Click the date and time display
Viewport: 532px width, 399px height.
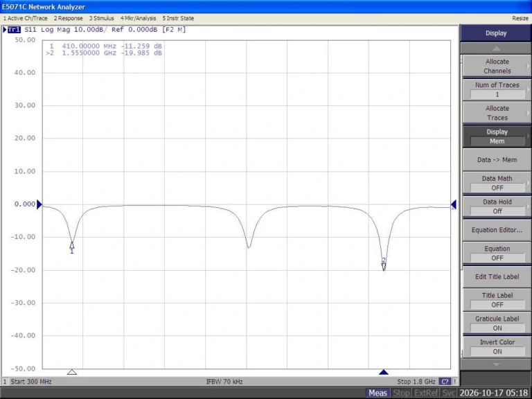(x=494, y=393)
